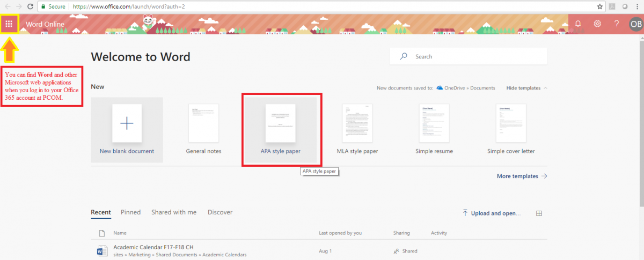Open the notifications bell
644x260 pixels.
coord(578,24)
